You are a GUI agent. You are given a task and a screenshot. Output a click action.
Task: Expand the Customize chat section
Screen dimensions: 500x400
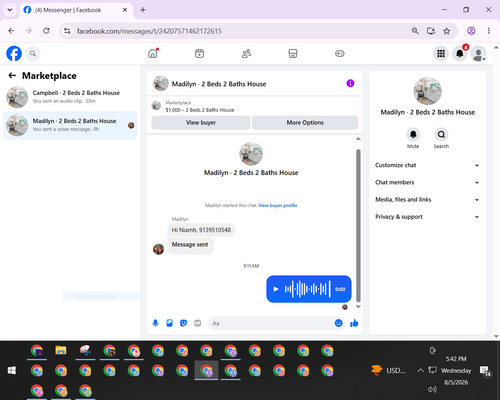pyautogui.click(x=427, y=165)
